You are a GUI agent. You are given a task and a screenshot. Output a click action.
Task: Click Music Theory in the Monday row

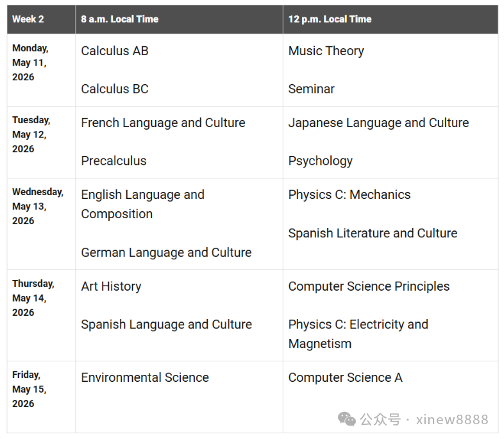tap(326, 51)
